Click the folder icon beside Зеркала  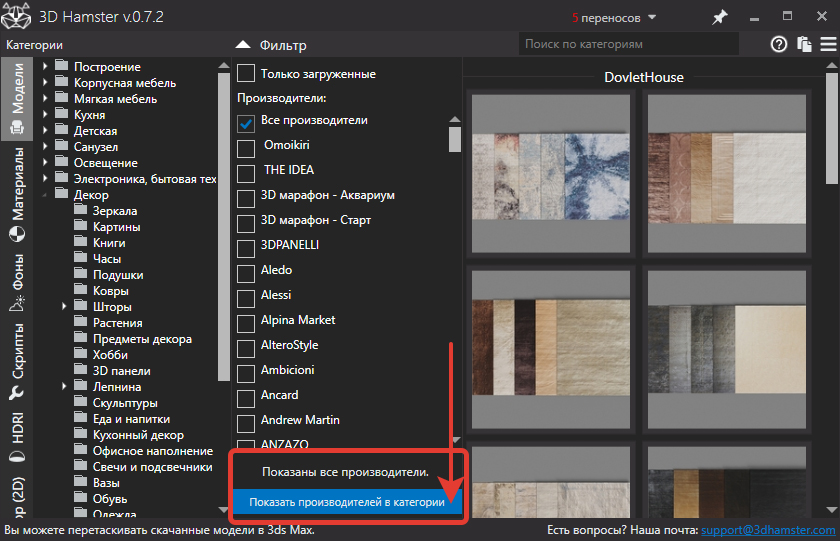pyautogui.click(x=80, y=210)
